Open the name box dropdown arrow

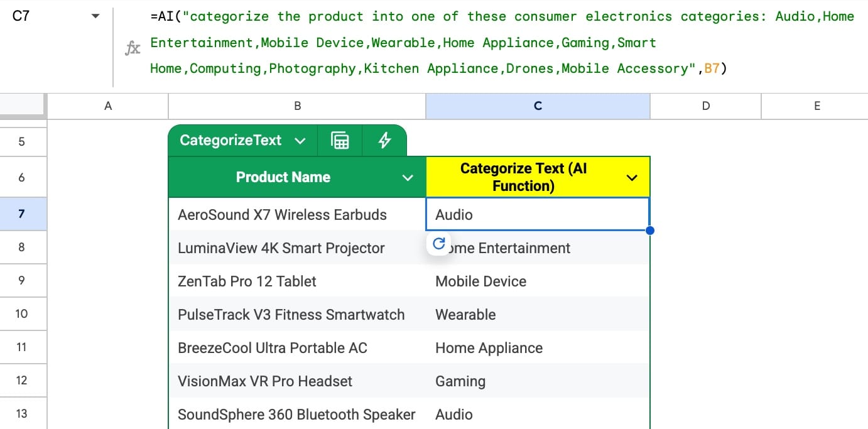pyautogui.click(x=95, y=16)
